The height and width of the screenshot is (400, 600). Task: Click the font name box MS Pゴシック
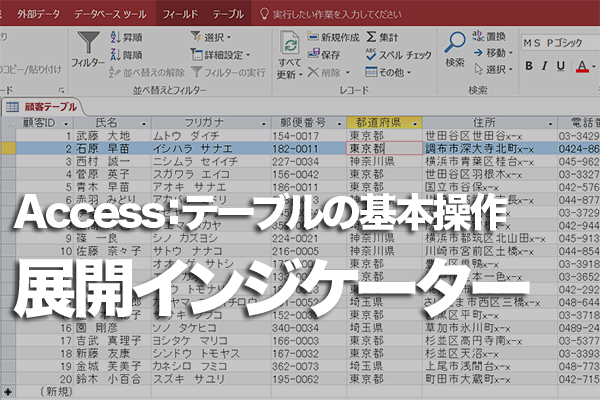tap(559, 42)
